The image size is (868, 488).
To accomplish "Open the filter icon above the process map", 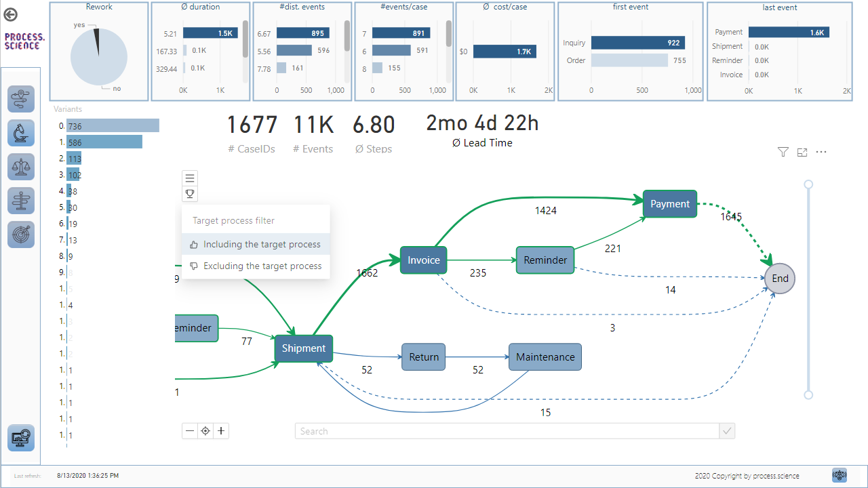I will 783,152.
